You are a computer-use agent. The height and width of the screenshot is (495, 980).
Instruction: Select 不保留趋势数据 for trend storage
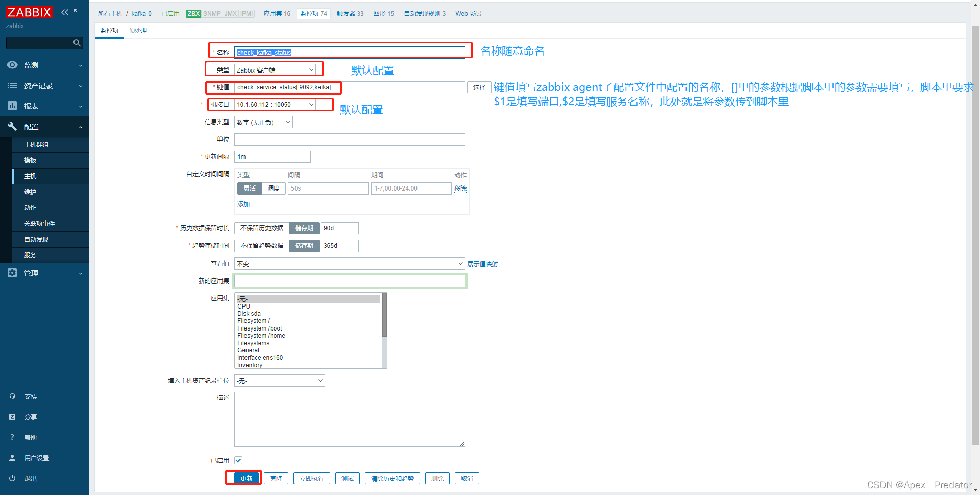(262, 246)
